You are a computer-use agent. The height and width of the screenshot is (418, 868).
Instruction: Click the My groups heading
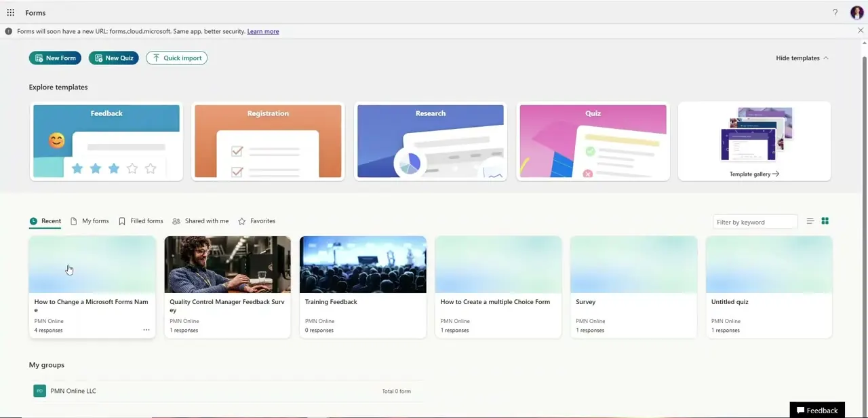point(47,365)
